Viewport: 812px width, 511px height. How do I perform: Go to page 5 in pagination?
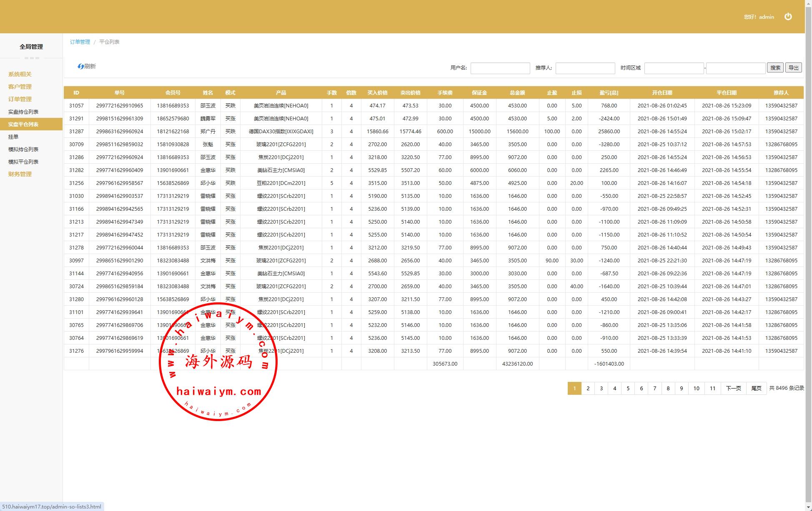coord(628,389)
